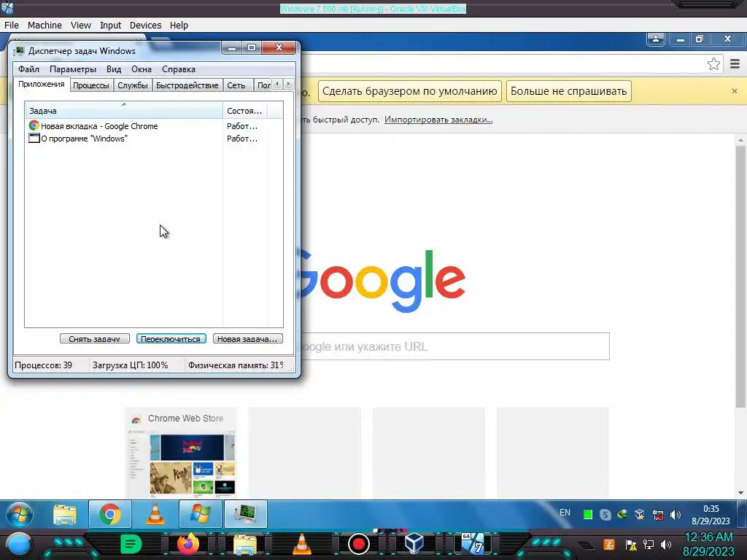
Task: Click the EN language indicator
Action: coord(565,513)
